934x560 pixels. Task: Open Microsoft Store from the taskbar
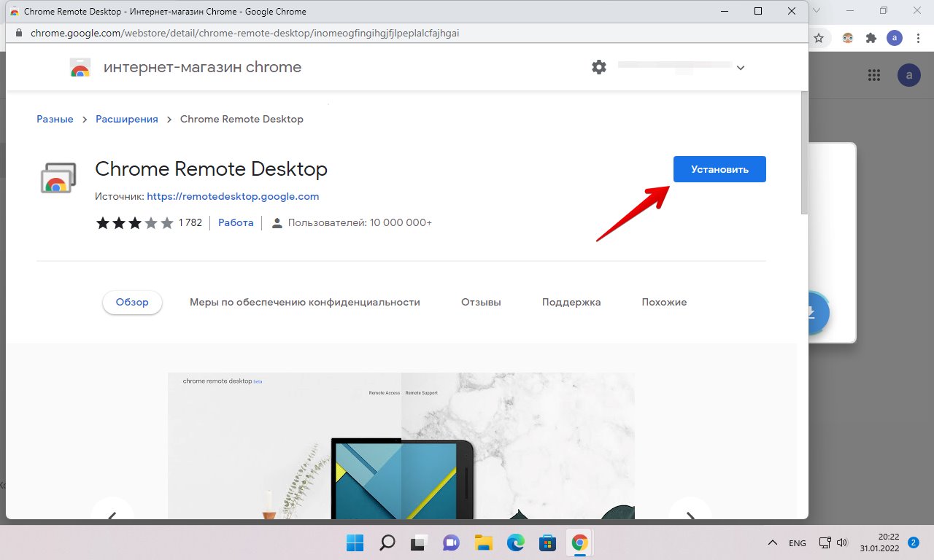[547, 542]
